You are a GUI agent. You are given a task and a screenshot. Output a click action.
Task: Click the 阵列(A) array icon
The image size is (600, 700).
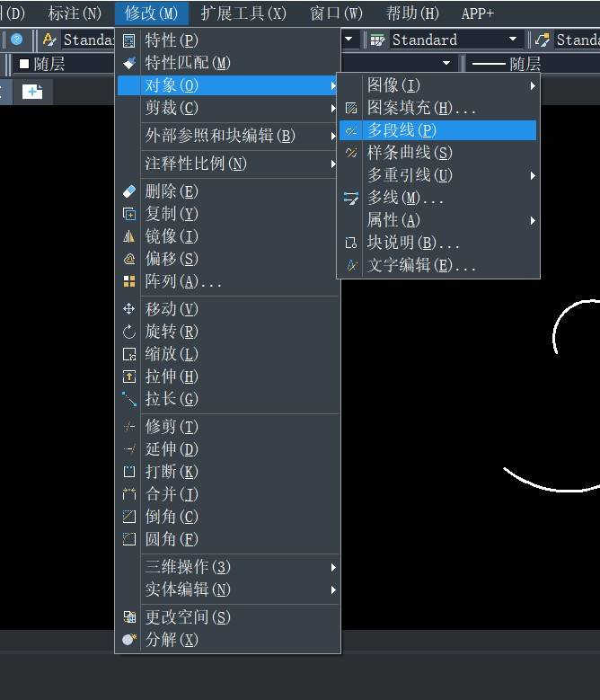tap(129, 281)
